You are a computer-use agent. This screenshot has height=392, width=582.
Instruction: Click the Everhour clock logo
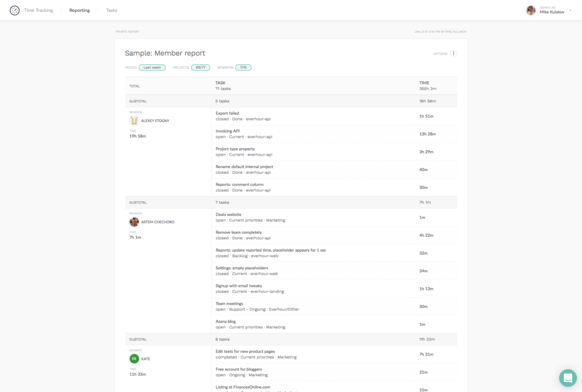tap(14, 10)
